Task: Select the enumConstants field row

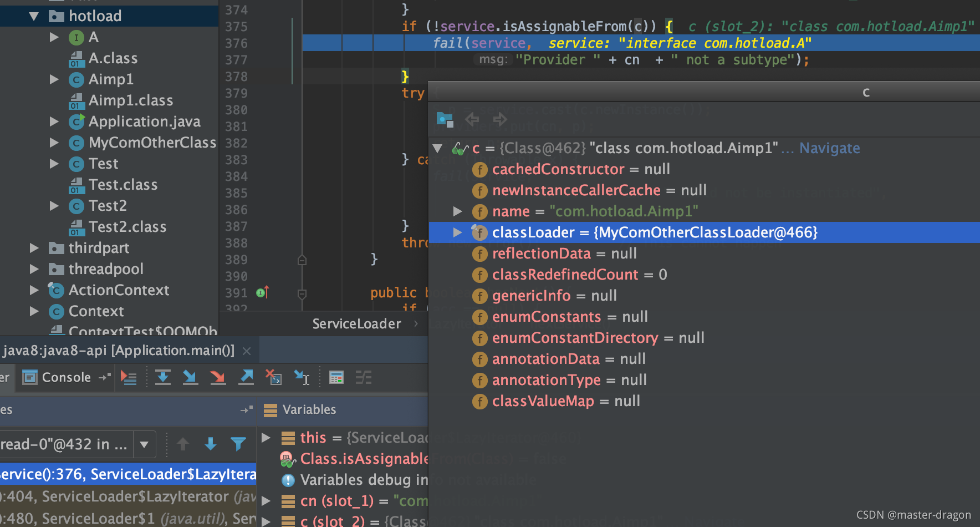Action: coord(704,317)
